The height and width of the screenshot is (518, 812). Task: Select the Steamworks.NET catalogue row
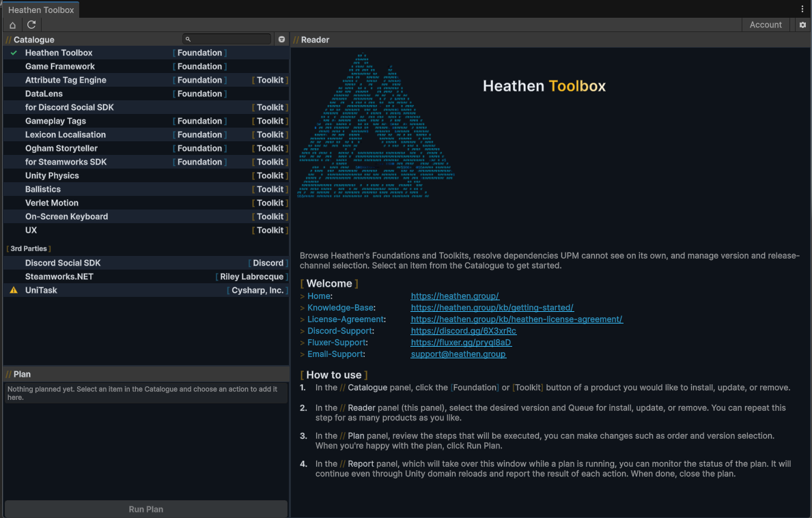coord(146,277)
